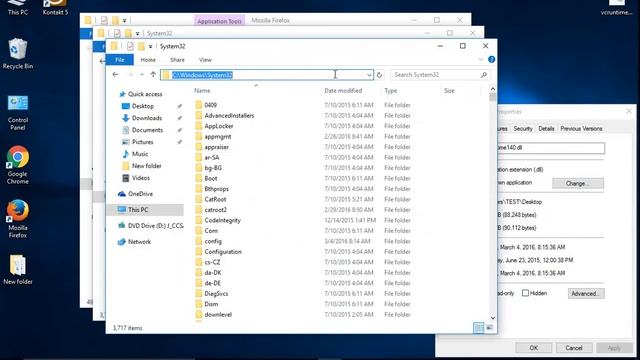
Task: Select Pictures in navigation pane
Action: [x=142, y=142]
